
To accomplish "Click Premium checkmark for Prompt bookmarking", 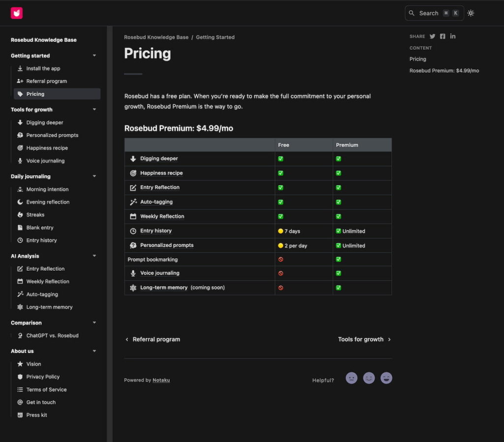I will coord(339,259).
